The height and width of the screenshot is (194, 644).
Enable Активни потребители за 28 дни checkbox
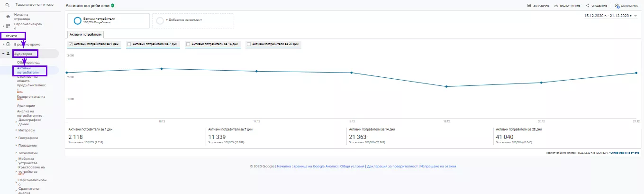click(x=249, y=44)
